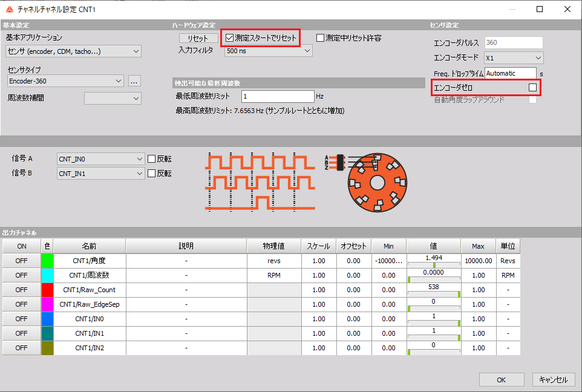Click the CNT1/IN2 name cell

coord(90,348)
